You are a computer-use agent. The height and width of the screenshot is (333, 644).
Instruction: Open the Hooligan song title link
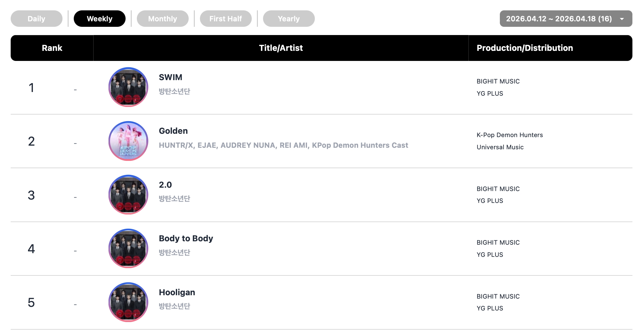[x=177, y=292]
